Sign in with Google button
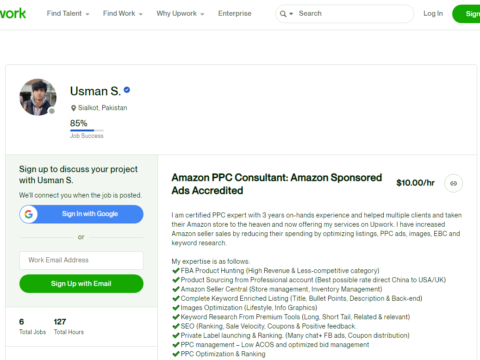This screenshot has height=360, width=480. (x=81, y=214)
